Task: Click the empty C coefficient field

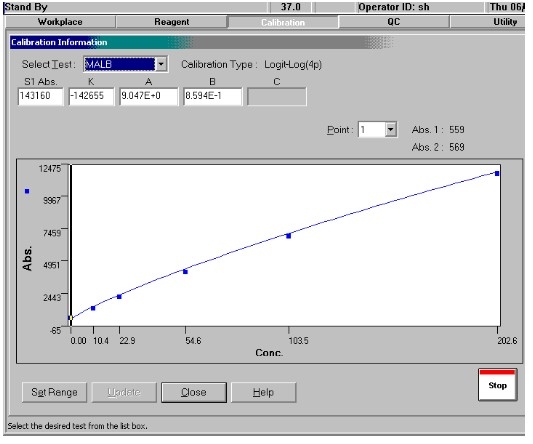Action: pos(277,97)
